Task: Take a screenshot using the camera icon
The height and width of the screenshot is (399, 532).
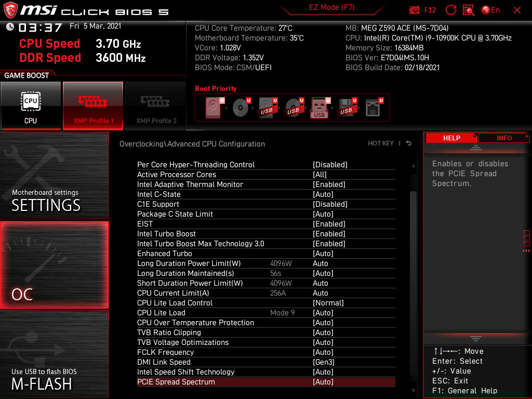Action: click(414, 10)
